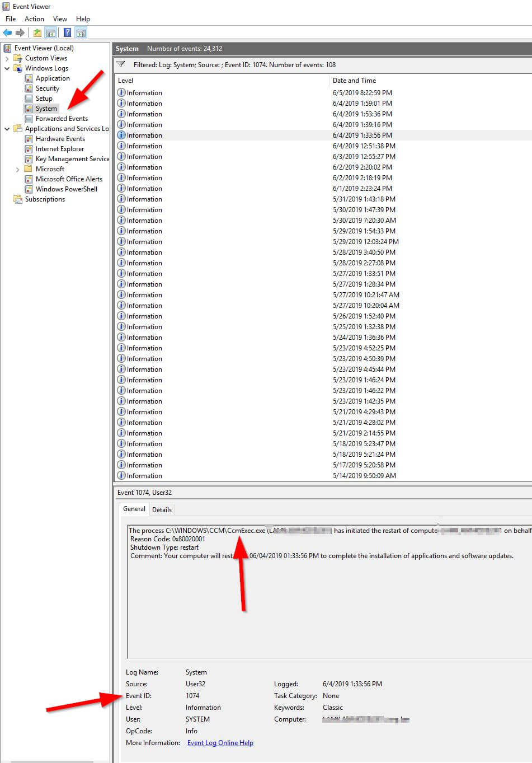Image resolution: width=532 pixels, height=763 pixels.
Task: Open the View menu
Action: (x=60, y=19)
